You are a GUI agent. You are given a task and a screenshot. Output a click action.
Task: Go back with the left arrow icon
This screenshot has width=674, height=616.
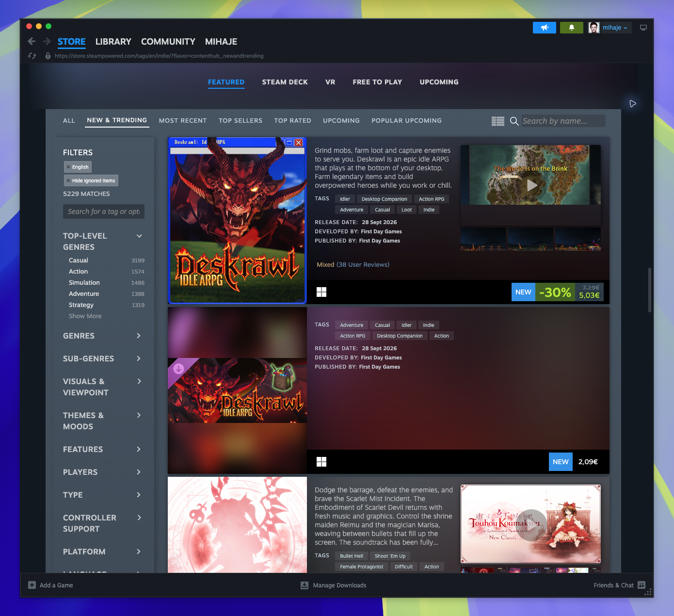[32, 42]
